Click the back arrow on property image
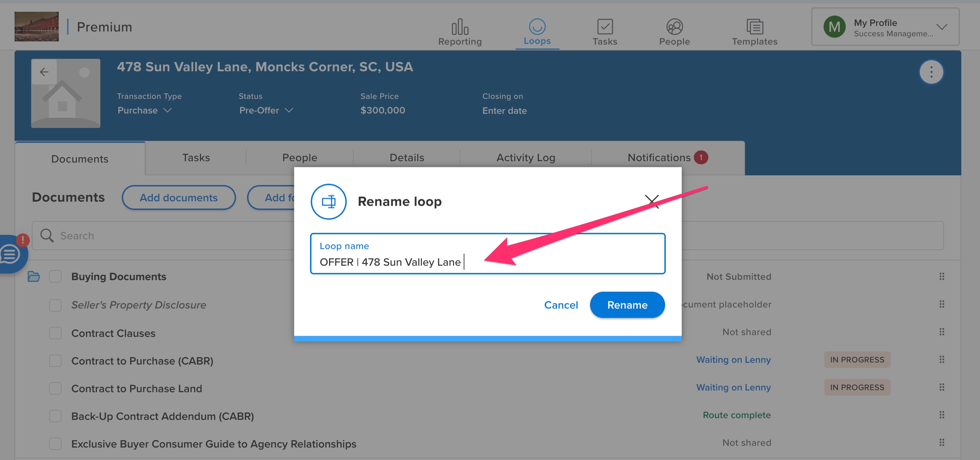This screenshot has height=460, width=980. [x=44, y=72]
